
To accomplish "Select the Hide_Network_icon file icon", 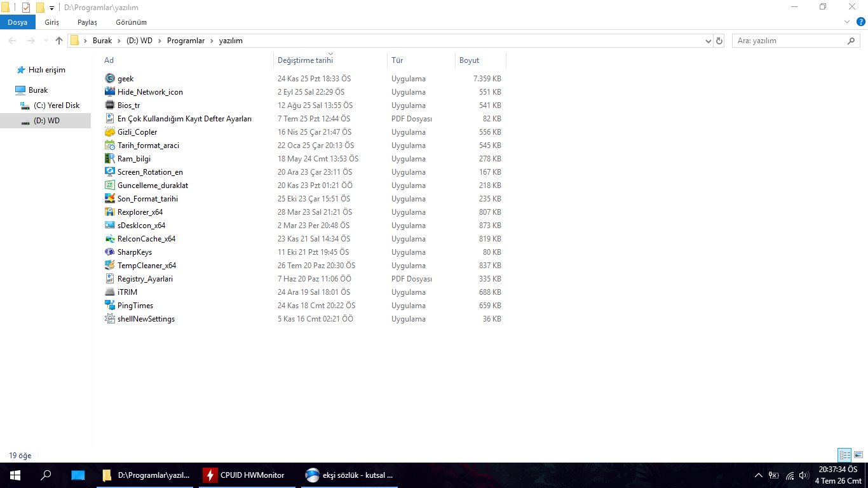I will [110, 92].
